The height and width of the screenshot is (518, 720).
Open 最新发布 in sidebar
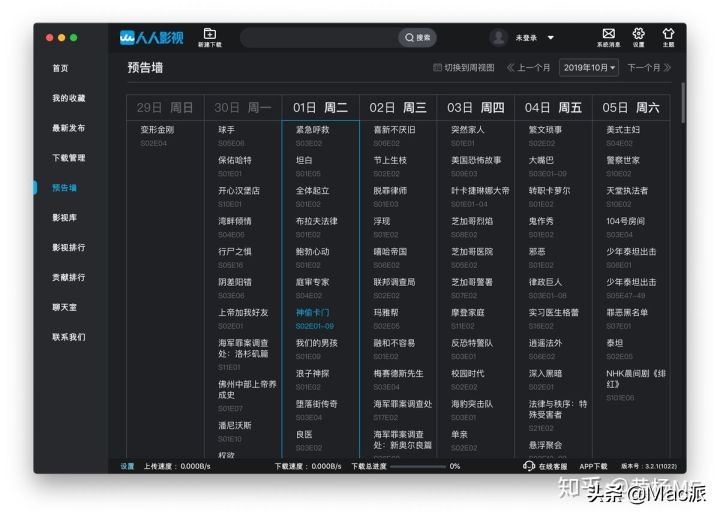point(68,128)
